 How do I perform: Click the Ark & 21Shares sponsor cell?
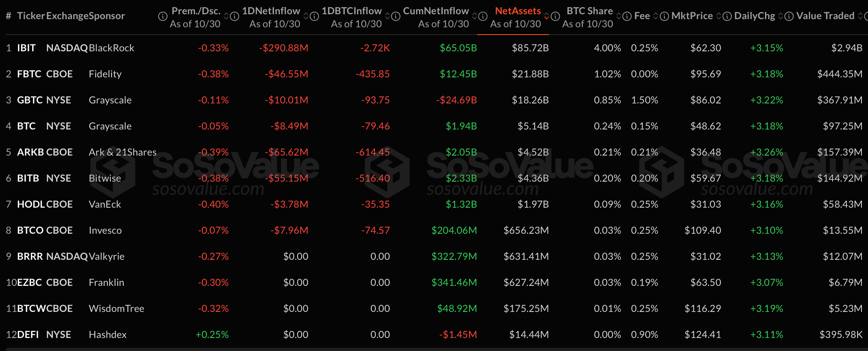tap(123, 152)
